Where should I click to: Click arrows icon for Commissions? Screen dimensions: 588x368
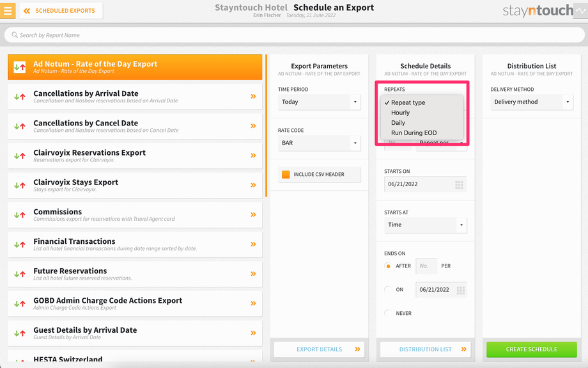click(x=20, y=215)
